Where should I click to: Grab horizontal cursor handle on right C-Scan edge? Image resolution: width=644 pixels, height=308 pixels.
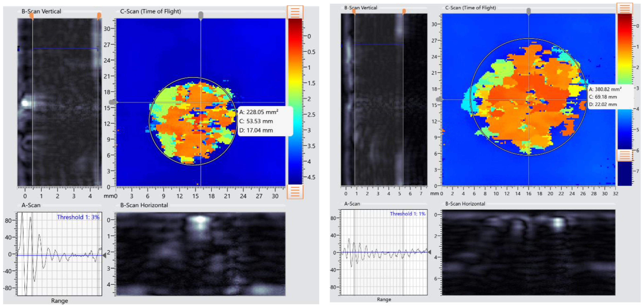(439, 99)
